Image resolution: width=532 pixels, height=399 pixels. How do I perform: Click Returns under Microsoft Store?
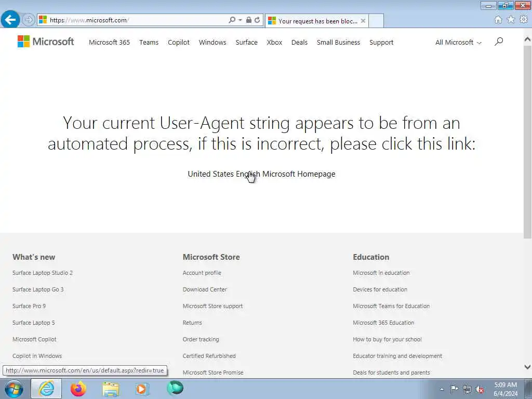192,323
